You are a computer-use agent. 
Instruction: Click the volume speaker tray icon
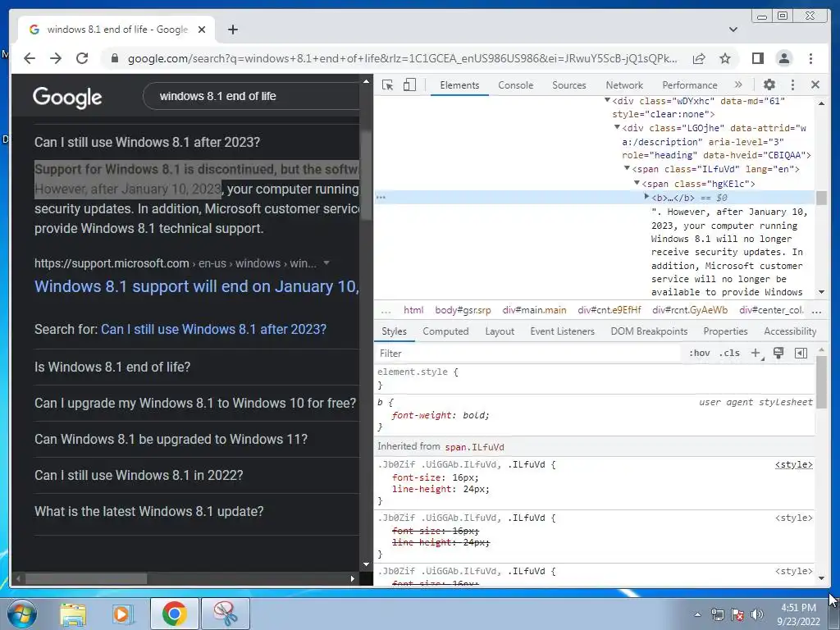756,614
